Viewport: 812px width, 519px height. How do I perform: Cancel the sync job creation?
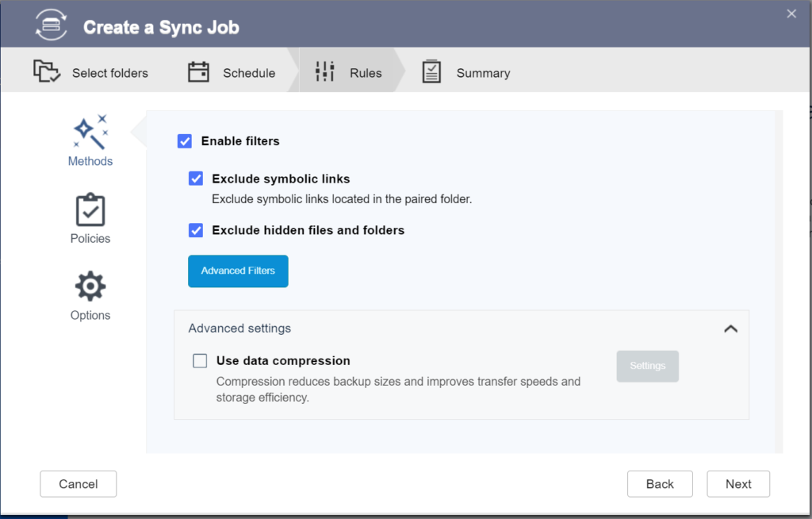[x=79, y=484]
